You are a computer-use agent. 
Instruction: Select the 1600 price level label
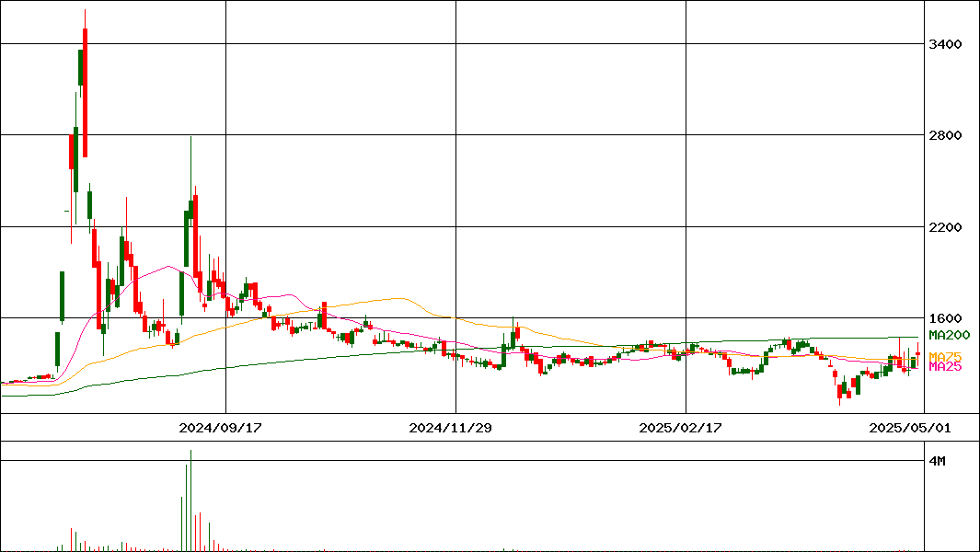tap(945, 318)
